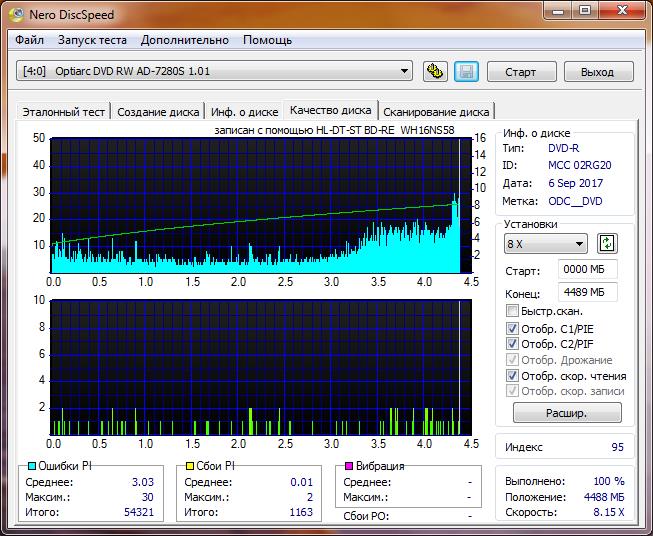Click the green refresh icon beside speed

(x=606, y=244)
